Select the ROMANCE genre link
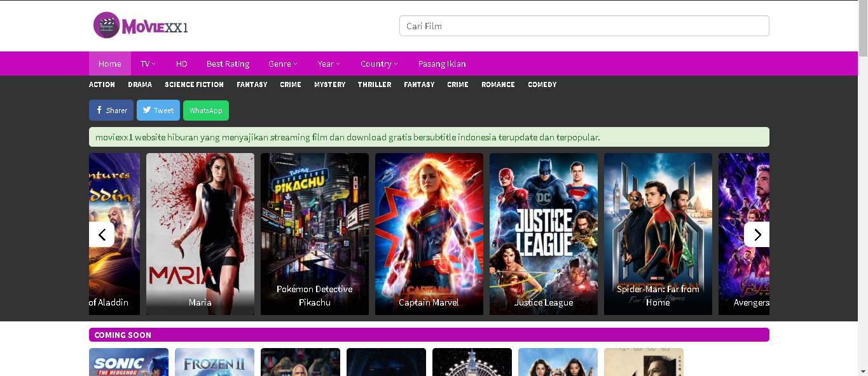 tap(498, 84)
